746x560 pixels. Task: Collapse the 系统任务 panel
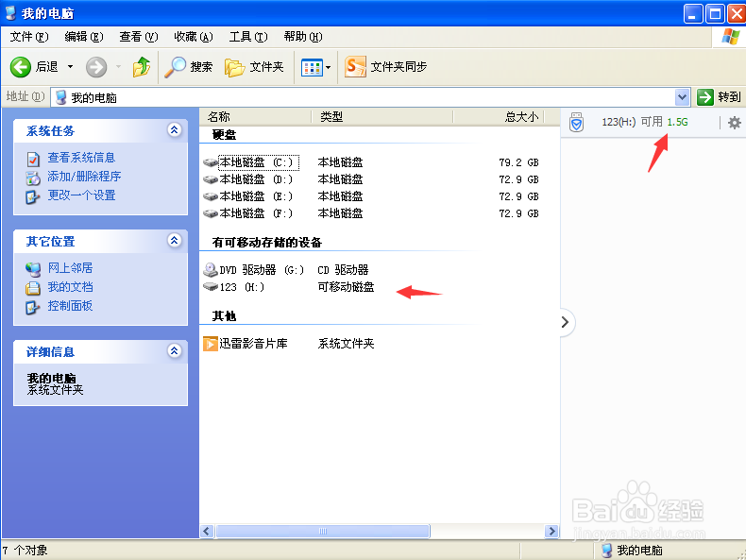[x=174, y=130]
